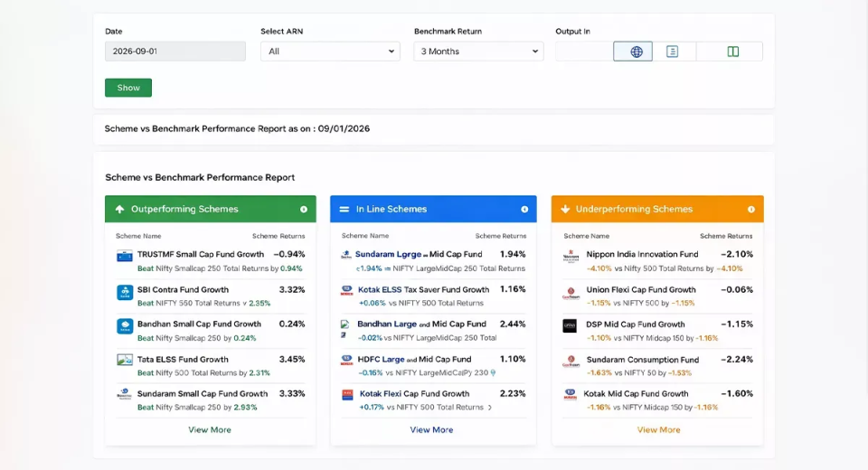Viewport: 868px width, 470px height.
Task: Click TRUSTMF Small Cap Fund logo
Action: coord(125,257)
